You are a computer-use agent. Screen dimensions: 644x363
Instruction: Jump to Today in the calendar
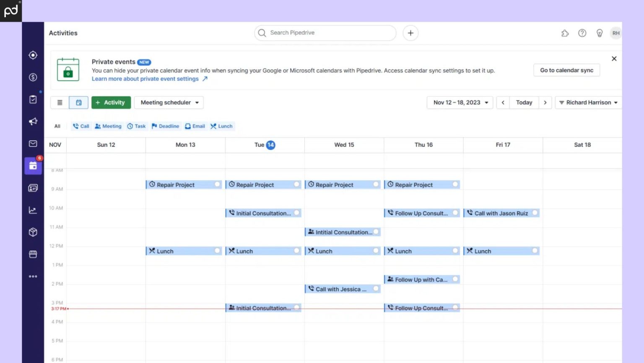(x=524, y=102)
